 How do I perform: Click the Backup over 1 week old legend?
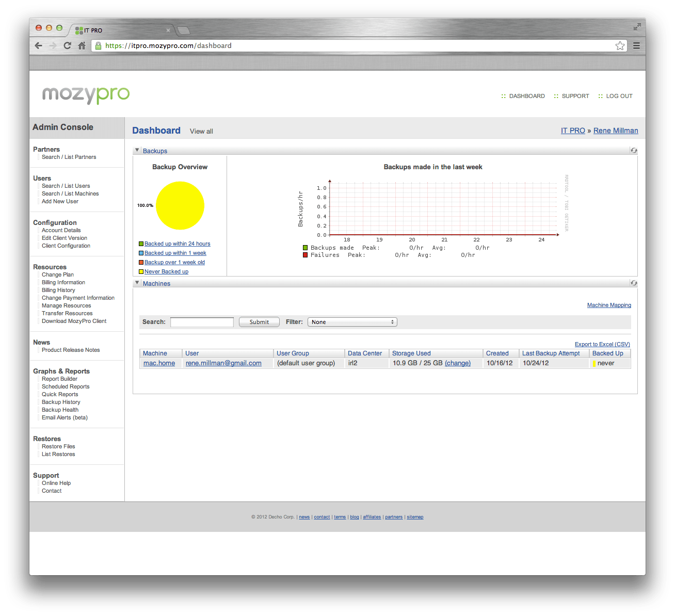pos(174,262)
